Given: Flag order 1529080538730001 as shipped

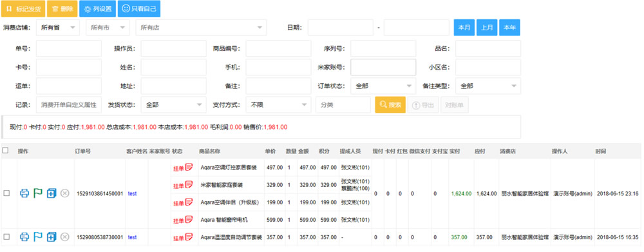Looking at the screenshot, I should [38, 237].
